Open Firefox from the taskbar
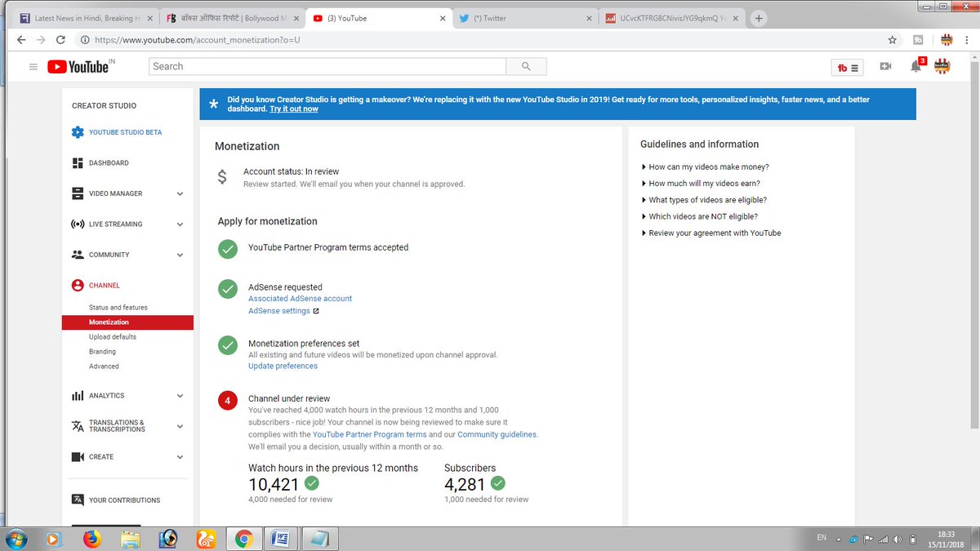Screen dimensions: 980x551 pos(92,539)
